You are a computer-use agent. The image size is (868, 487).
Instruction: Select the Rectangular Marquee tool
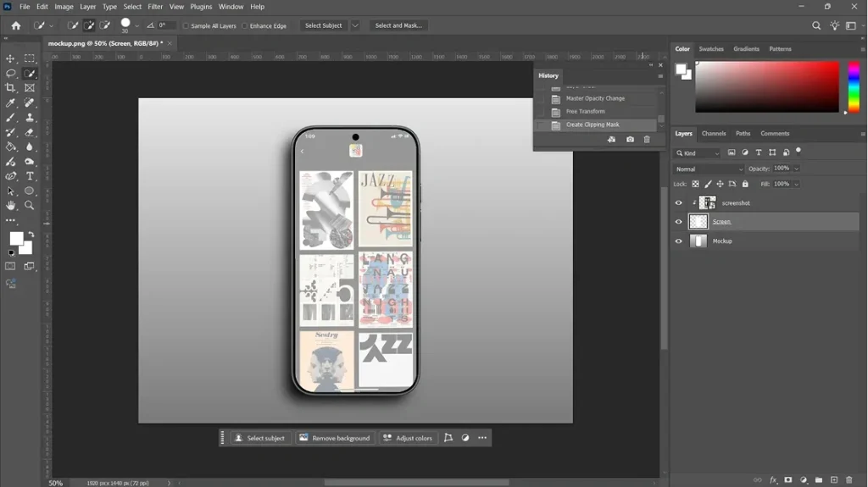point(30,58)
